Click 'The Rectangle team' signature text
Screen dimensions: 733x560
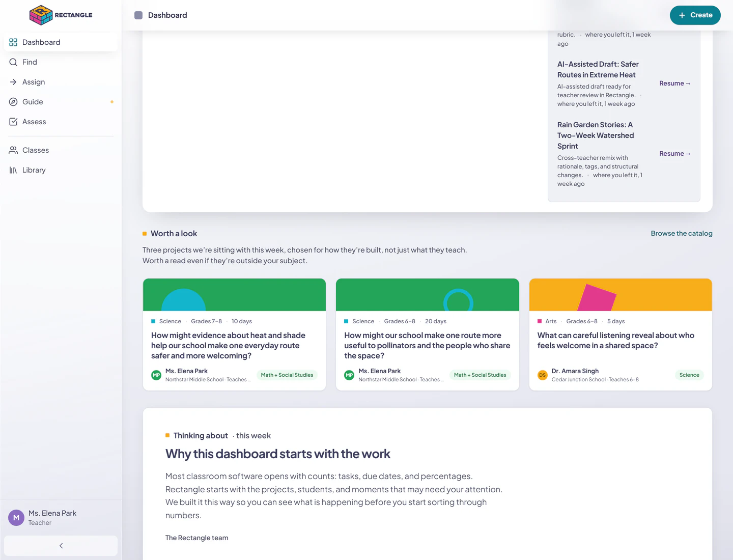[197, 538]
